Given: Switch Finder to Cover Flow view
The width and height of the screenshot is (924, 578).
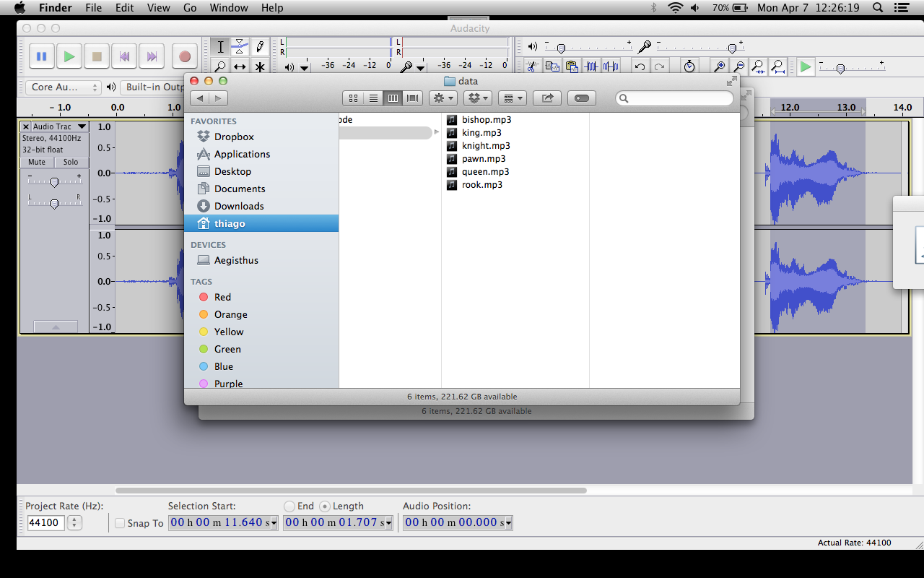Looking at the screenshot, I should coord(412,98).
